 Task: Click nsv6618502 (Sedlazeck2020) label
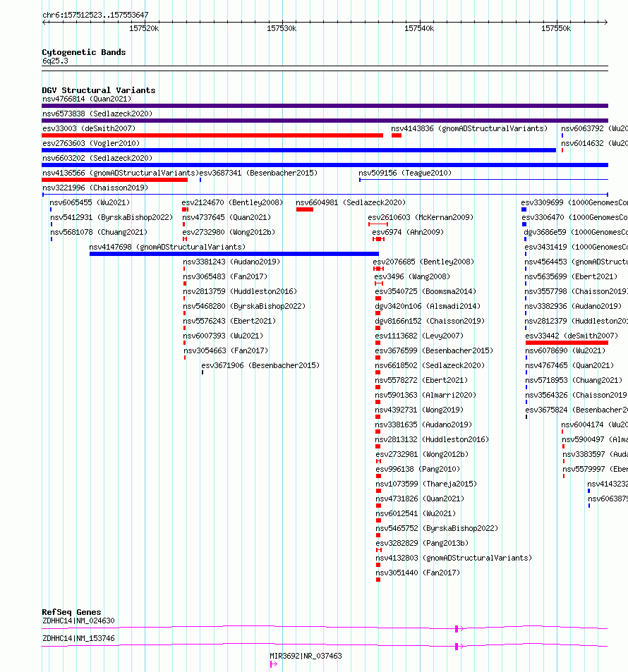(430, 365)
